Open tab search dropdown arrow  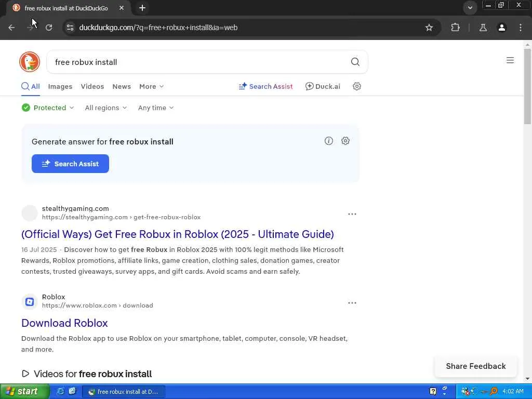click(470, 7)
